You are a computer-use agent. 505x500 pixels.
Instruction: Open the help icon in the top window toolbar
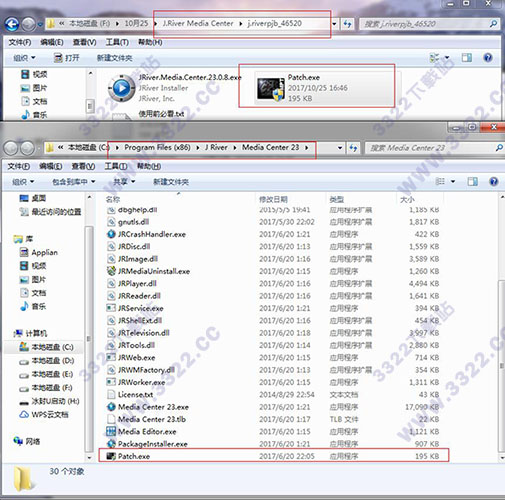coord(488,58)
